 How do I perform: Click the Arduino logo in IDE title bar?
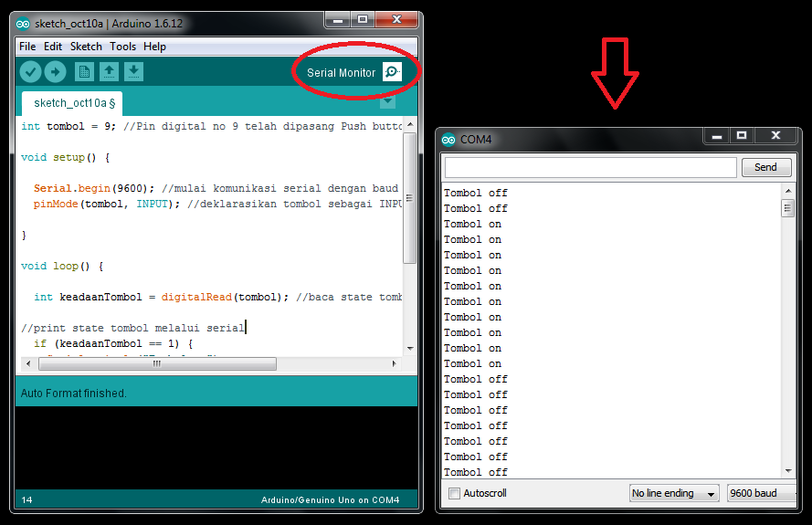(23, 24)
